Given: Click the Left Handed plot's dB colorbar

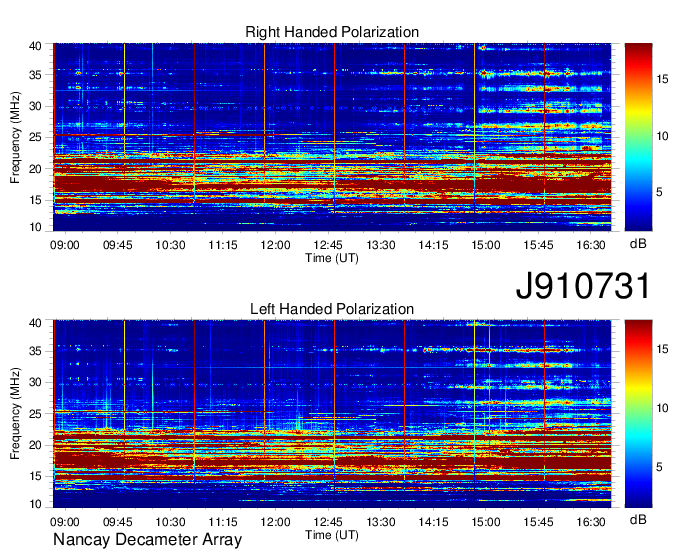Looking at the screenshot, I should [638, 414].
